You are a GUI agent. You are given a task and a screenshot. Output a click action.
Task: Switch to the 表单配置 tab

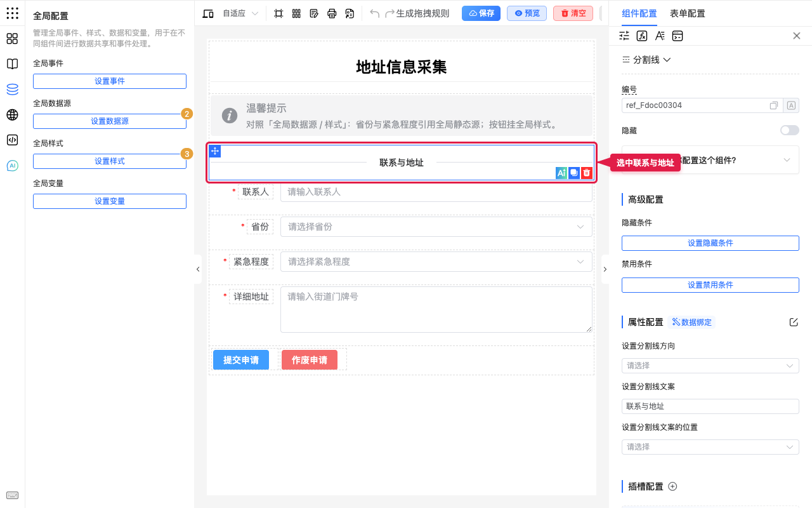click(x=687, y=13)
